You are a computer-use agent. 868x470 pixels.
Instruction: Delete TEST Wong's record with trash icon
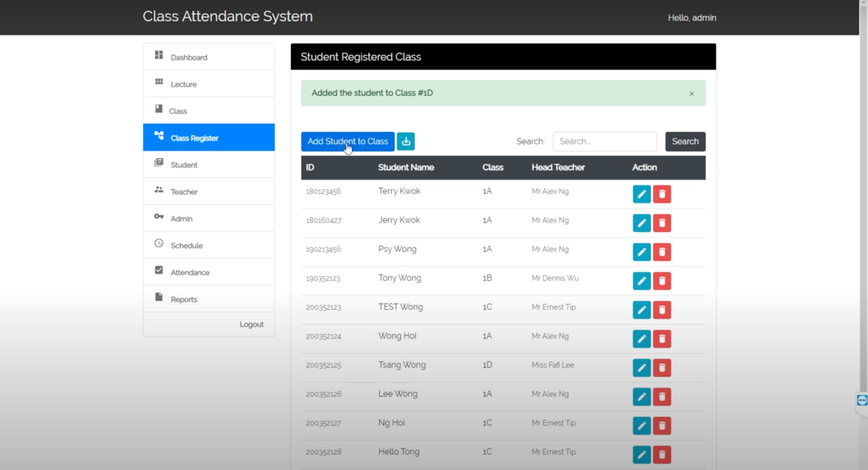click(x=662, y=310)
